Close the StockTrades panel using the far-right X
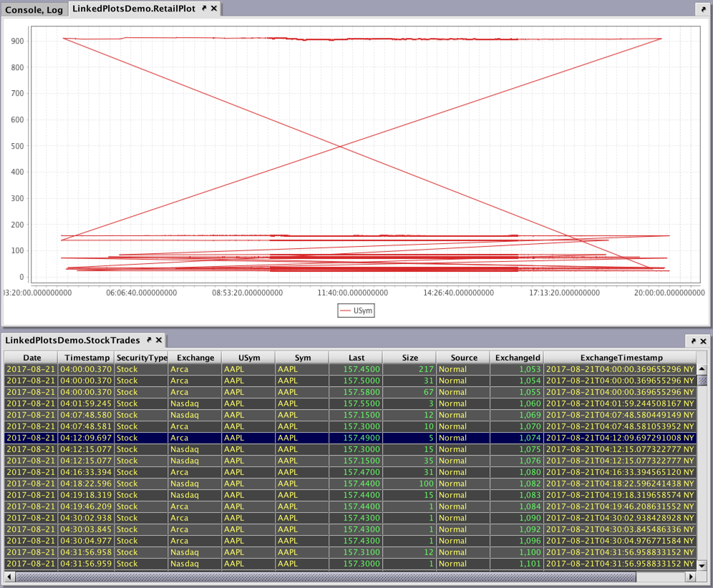Screen dimensions: 713x588 704,341
